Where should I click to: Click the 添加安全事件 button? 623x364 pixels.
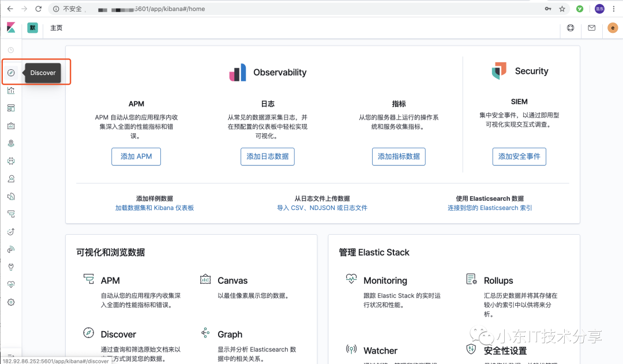(x=519, y=156)
